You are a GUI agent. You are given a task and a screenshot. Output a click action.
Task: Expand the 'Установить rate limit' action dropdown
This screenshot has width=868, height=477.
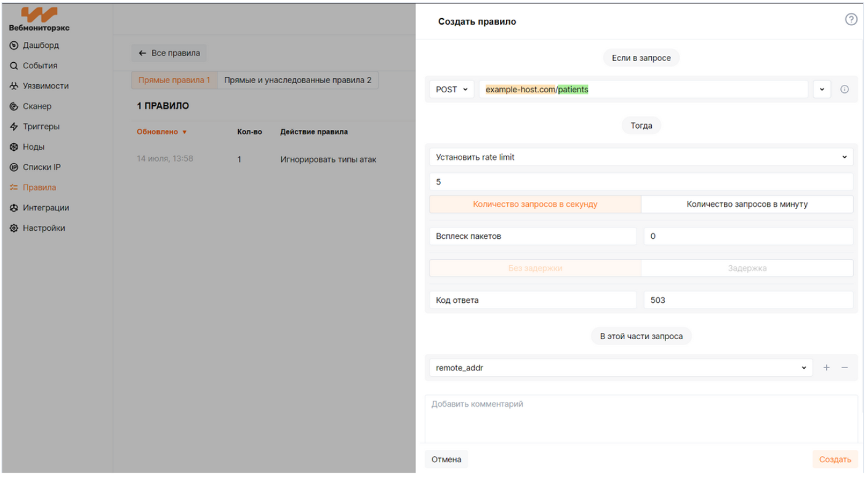tap(641, 157)
